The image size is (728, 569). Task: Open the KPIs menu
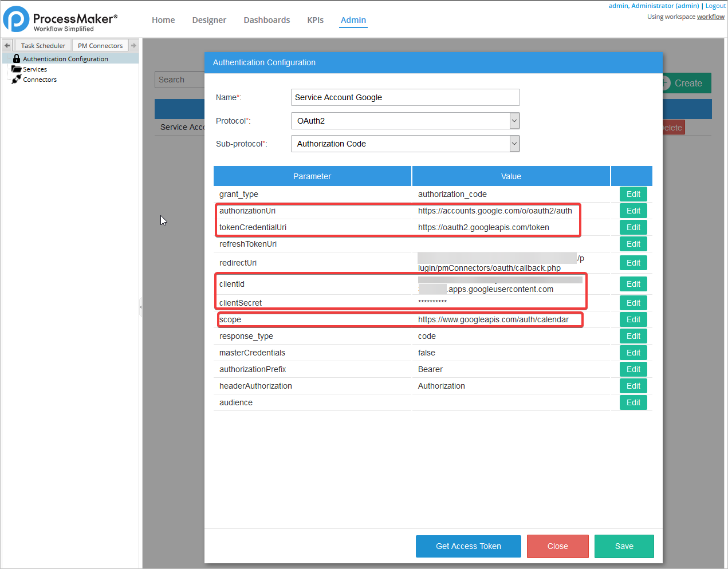(x=316, y=20)
